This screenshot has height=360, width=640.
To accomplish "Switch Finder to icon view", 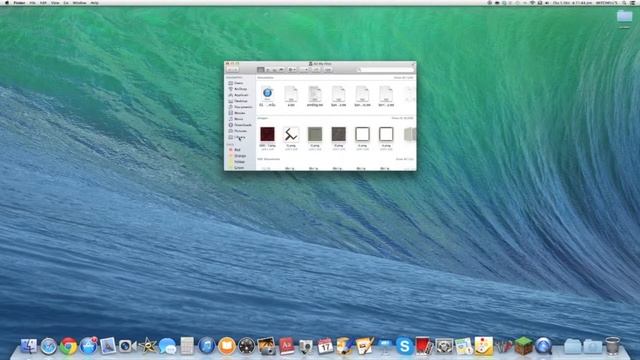I will 261,70.
